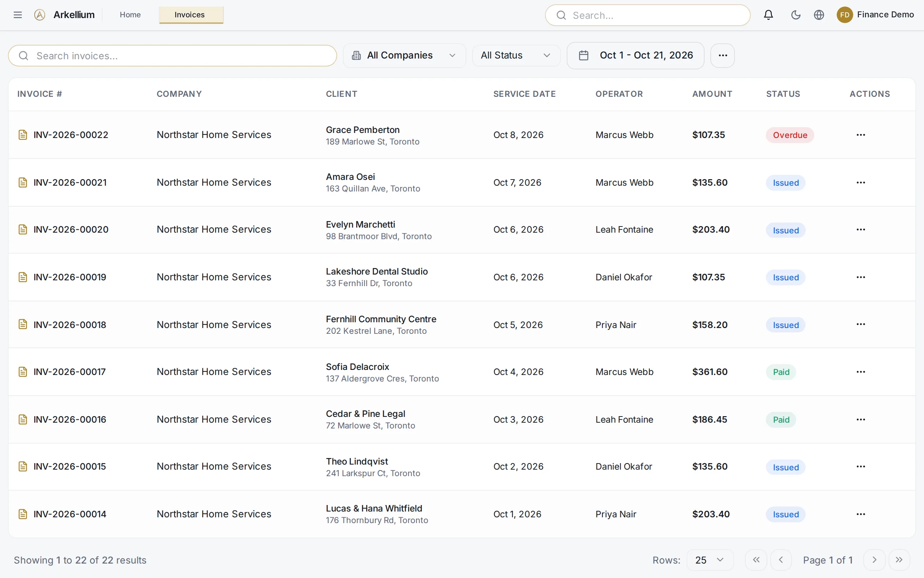Open the more filter options button
This screenshot has height=578, width=924.
click(722, 55)
